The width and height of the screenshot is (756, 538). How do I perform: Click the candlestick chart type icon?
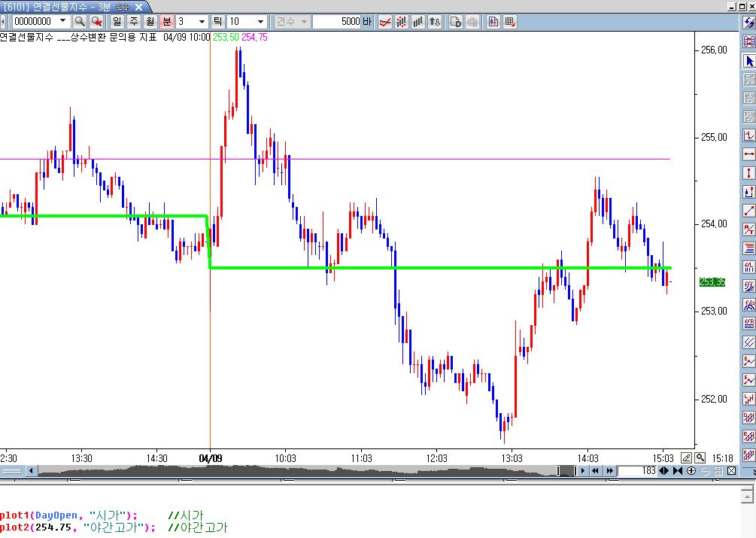pyautogui.click(x=402, y=22)
